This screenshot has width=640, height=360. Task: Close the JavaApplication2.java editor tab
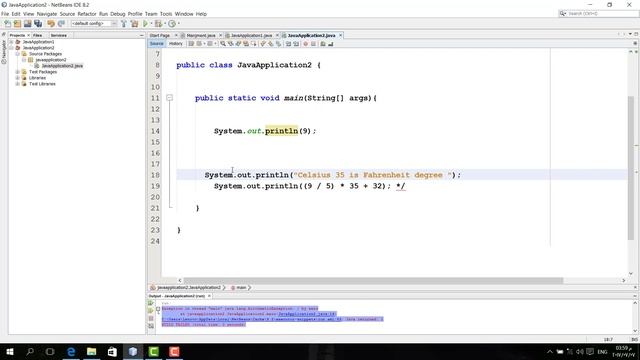coord(340,36)
